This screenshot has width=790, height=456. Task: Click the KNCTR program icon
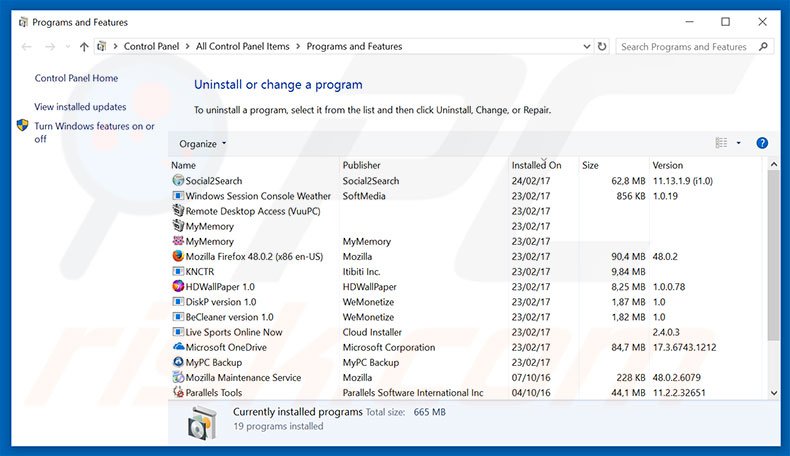coord(178,271)
